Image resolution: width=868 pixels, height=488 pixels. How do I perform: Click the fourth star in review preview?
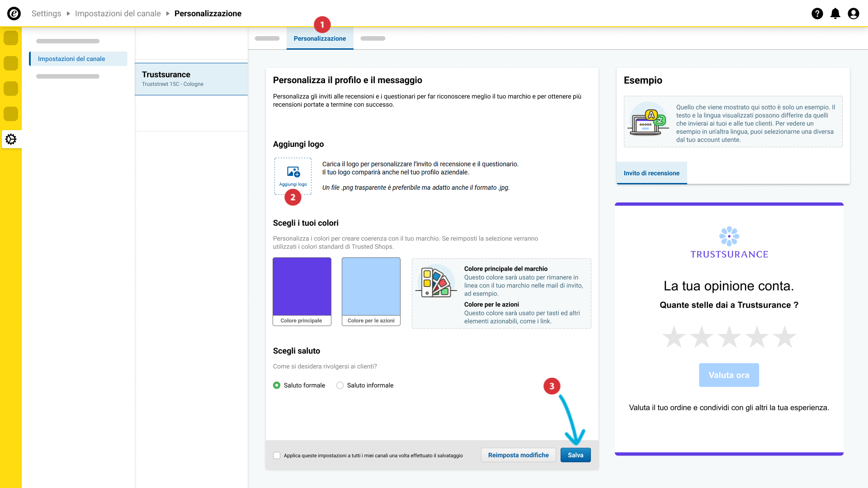coord(757,337)
